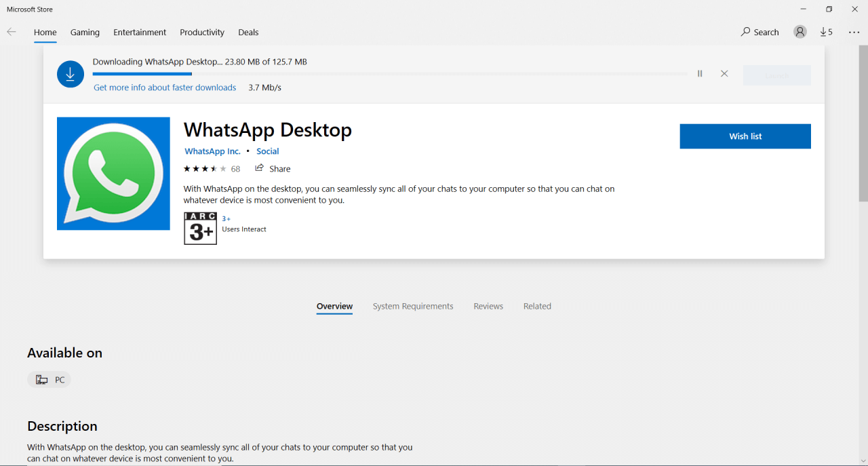868x466 pixels.
Task: Click the star rating with 68 reviews
Action: 212,169
